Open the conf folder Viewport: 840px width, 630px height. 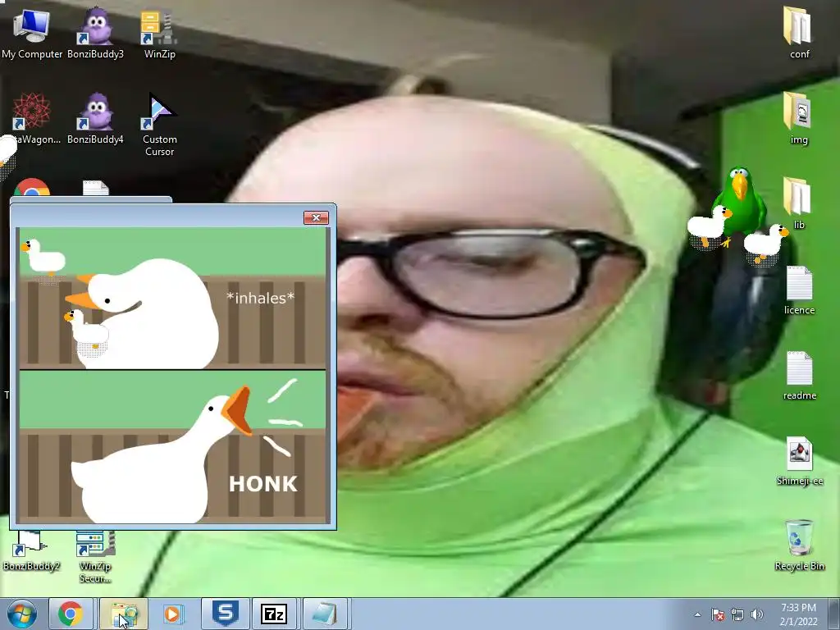pos(799,32)
